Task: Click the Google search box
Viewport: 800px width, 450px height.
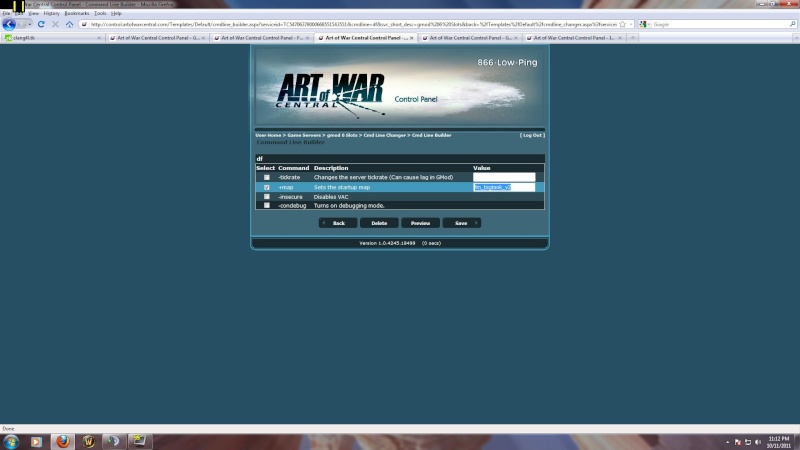Action: 719,24
